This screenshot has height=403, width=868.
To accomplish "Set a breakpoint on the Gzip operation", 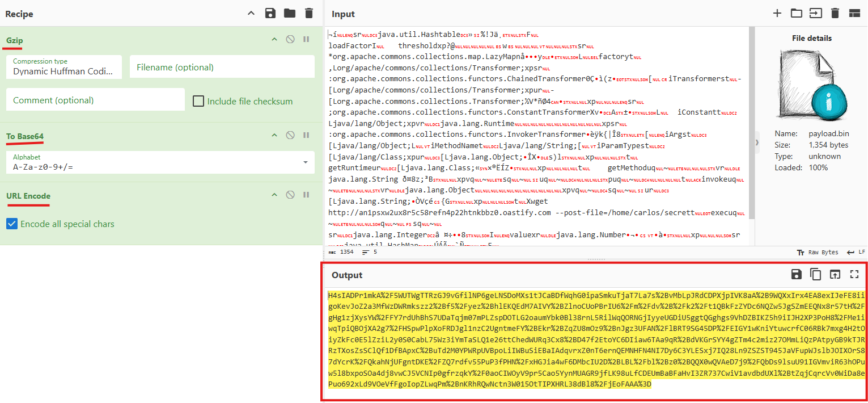I will 306,39.
